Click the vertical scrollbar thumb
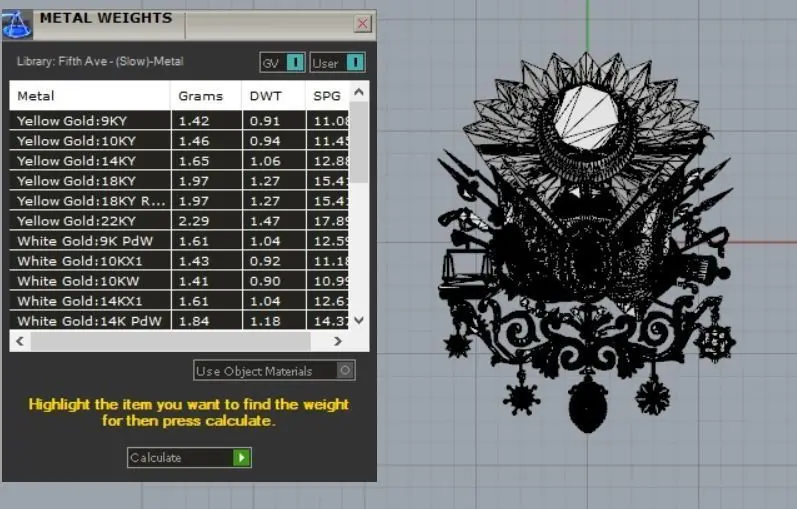Image resolution: width=797 pixels, height=509 pixels. coord(359,142)
